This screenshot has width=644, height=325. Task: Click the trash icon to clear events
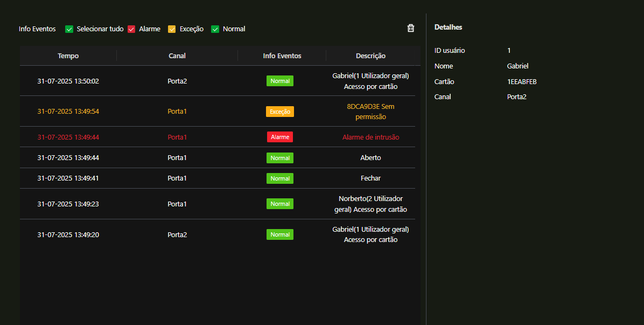coord(411,28)
